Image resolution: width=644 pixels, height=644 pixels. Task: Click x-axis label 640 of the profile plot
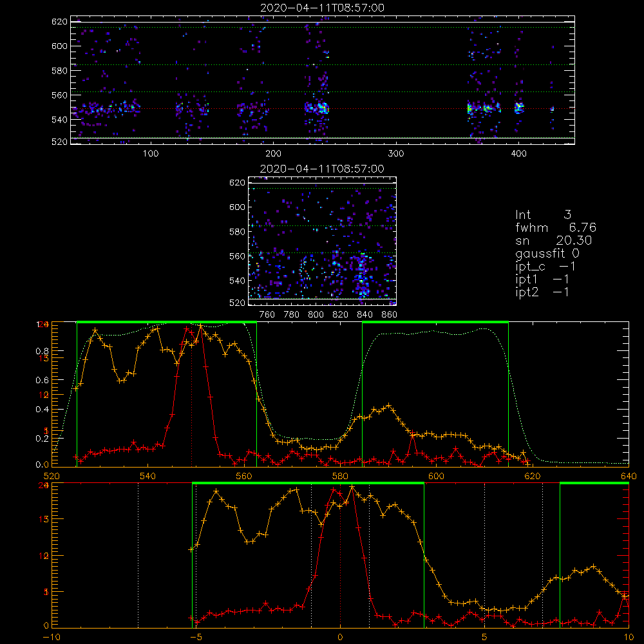(629, 477)
